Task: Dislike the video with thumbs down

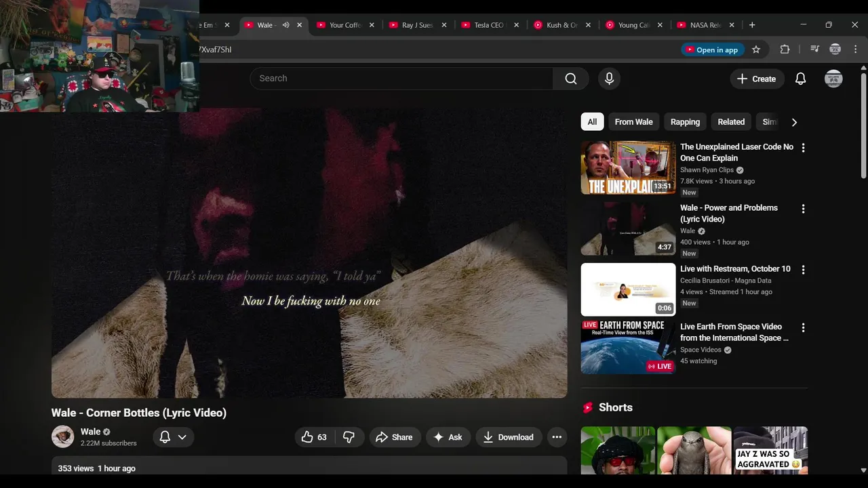Action: click(x=349, y=437)
